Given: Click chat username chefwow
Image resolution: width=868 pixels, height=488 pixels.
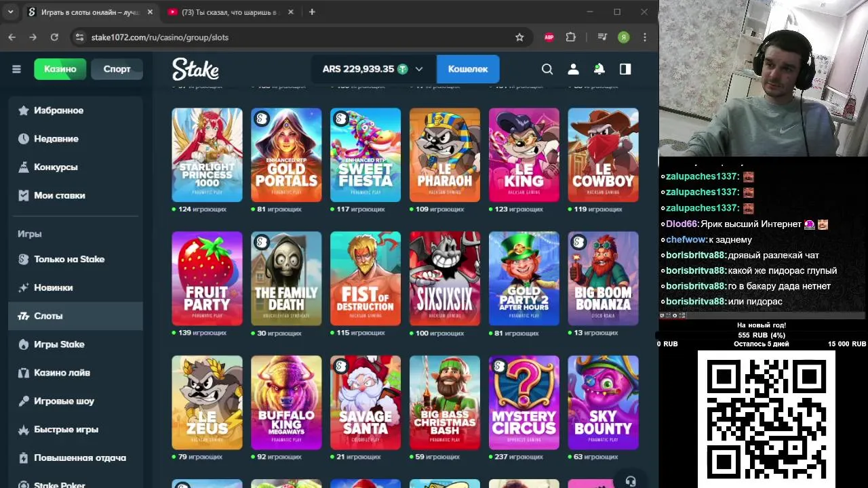Looking at the screenshot, I should 686,240.
